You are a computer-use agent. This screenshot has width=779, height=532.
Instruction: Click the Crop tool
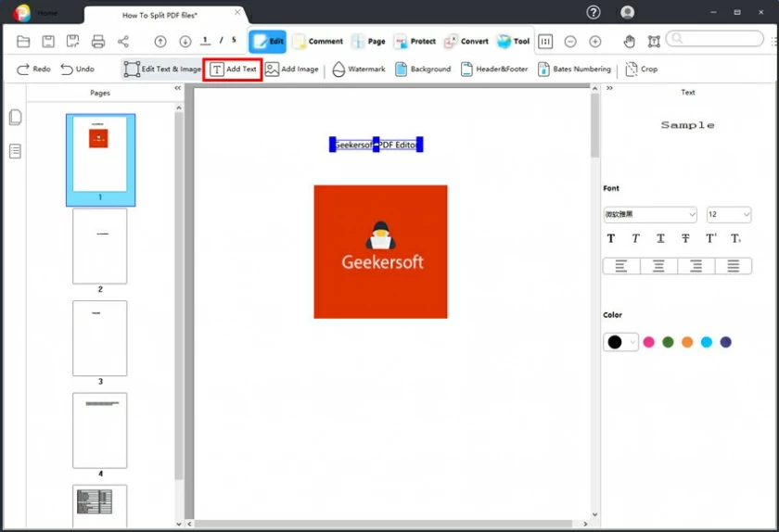point(642,70)
